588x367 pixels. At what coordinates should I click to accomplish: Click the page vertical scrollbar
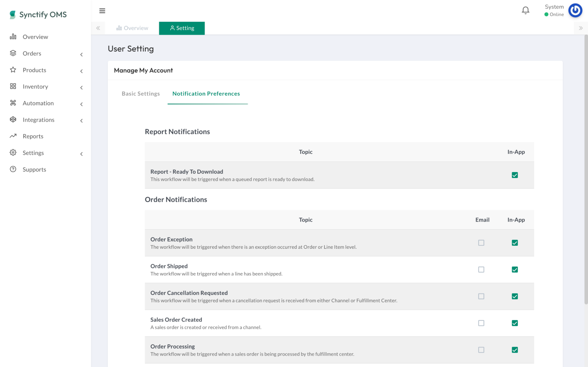coord(586,169)
